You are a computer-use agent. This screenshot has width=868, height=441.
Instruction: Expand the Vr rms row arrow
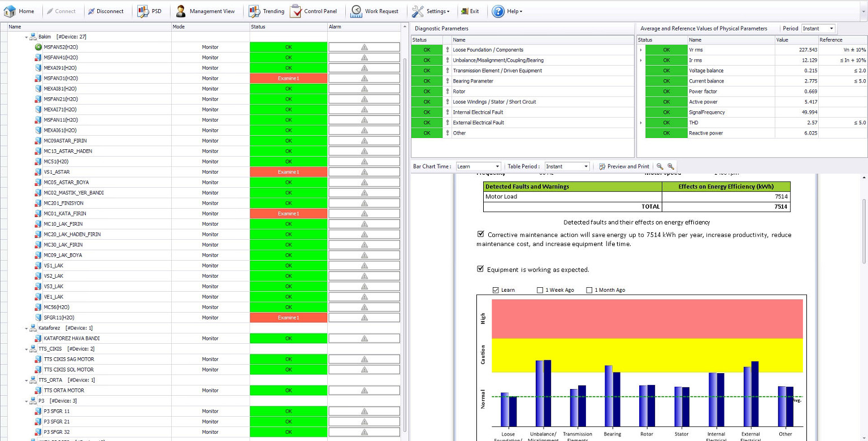click(641, 50)
